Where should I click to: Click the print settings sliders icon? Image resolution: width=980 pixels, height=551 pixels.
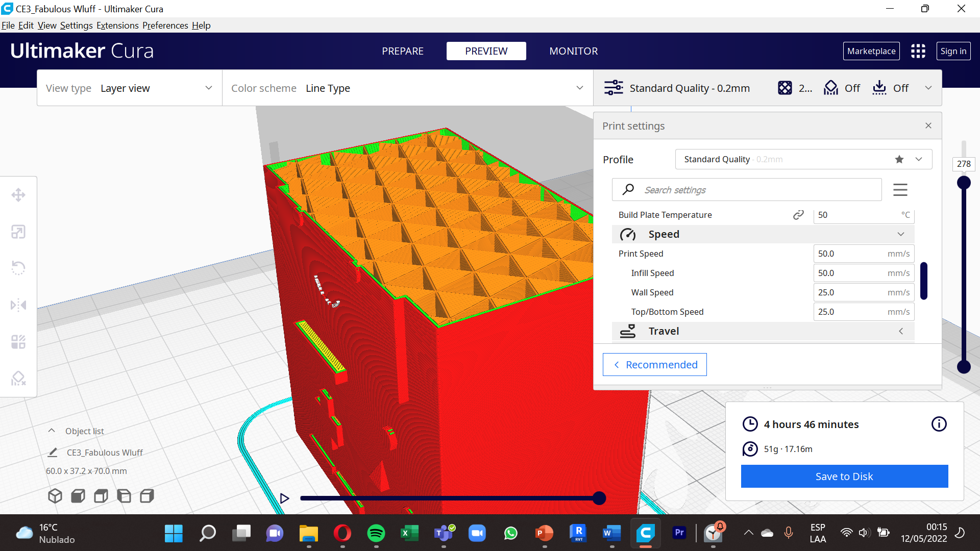click(614, 88)
